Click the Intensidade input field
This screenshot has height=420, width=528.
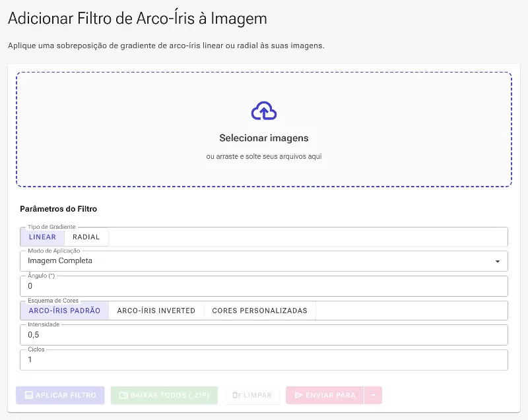pos(264,335)
